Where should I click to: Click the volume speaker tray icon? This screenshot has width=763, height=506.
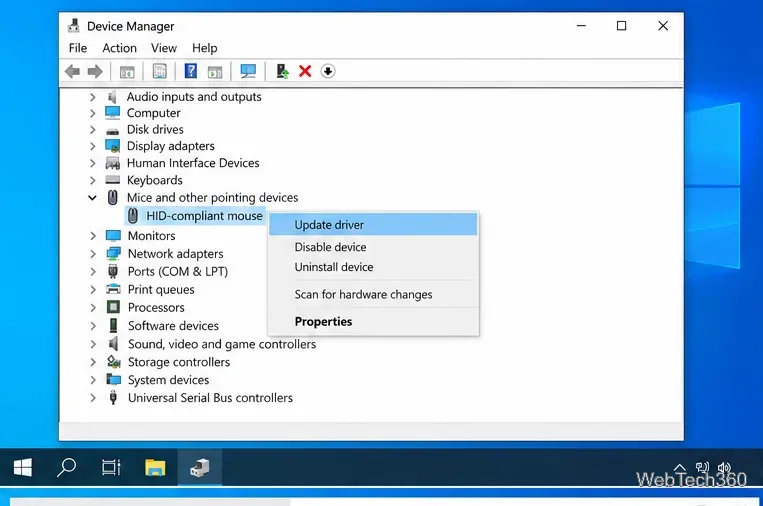[x=725, y=468]
